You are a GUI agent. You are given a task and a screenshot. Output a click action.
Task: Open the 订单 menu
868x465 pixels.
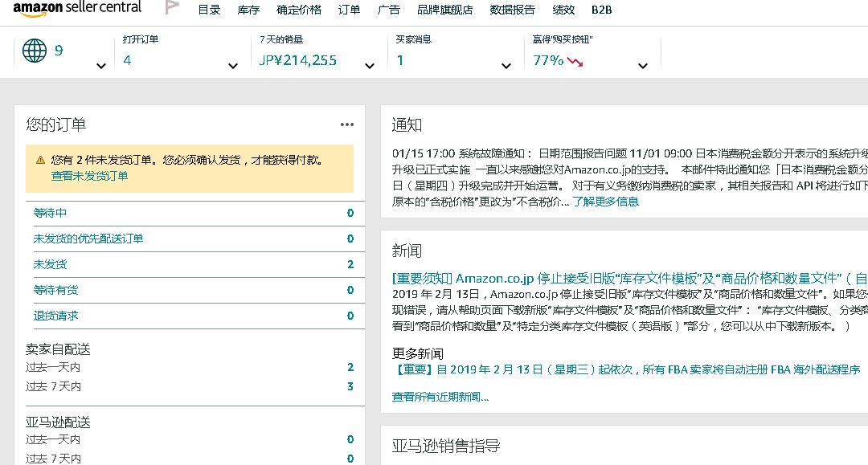click(350, 10)
